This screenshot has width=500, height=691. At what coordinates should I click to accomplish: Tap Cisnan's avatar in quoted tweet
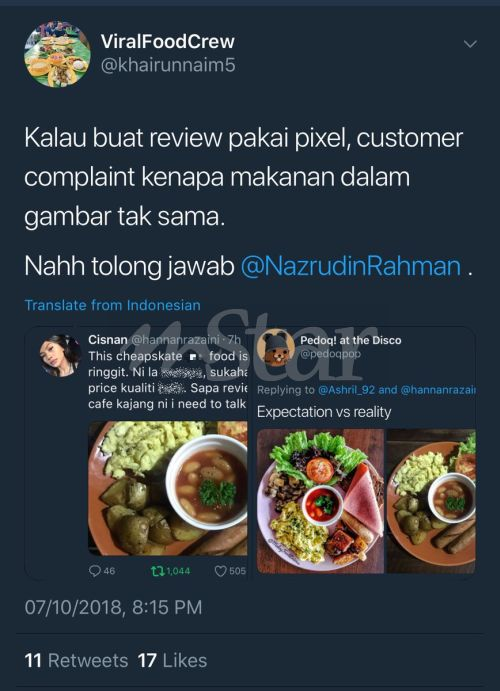click(x=60, y=355)
